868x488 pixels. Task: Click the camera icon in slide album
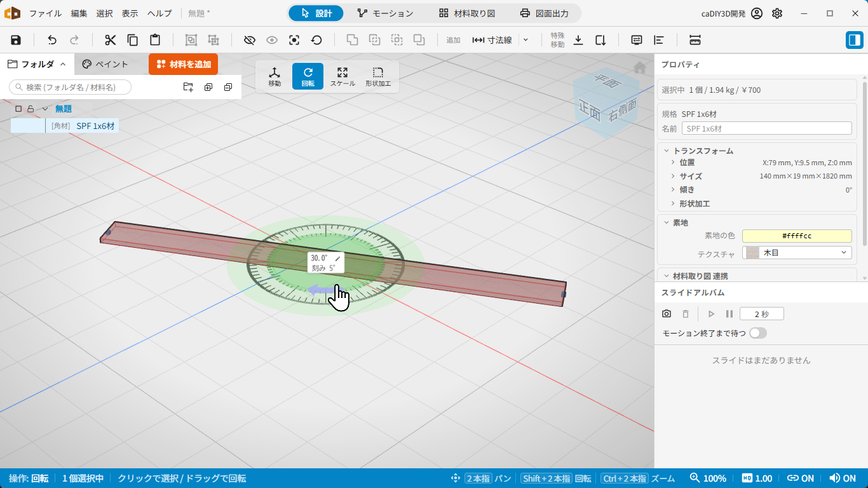coord(667,314)
